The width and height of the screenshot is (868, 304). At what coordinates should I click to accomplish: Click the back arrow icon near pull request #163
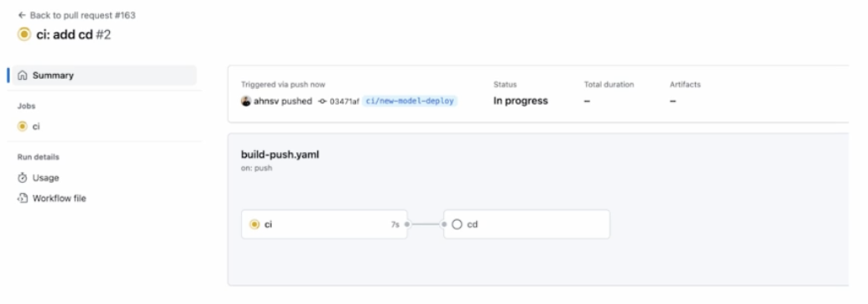coord(22,15)
